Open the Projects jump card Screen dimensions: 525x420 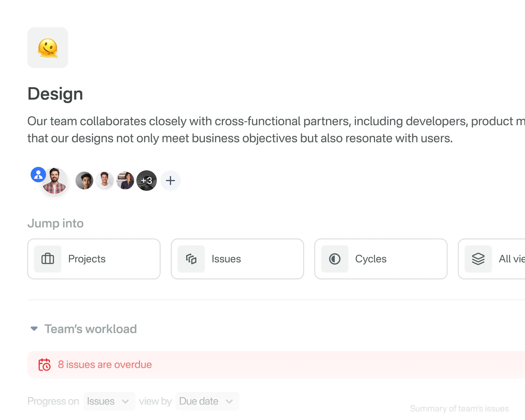tap(94, 259)
